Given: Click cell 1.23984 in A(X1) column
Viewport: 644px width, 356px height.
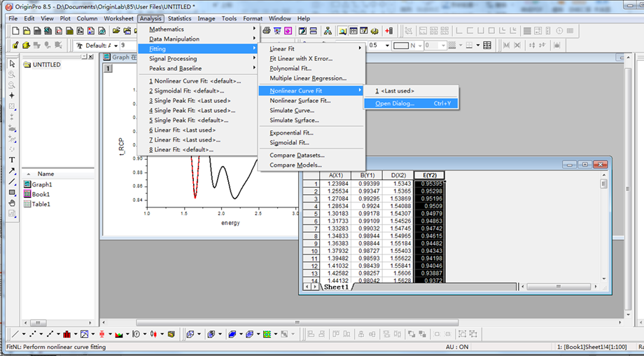Looking at the screenshot, I should point(335,184).
